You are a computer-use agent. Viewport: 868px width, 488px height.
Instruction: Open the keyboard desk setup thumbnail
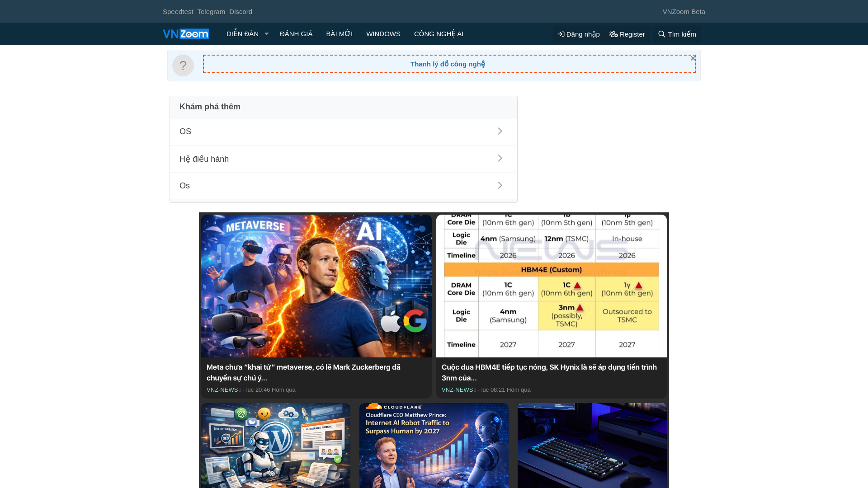point(592,446)
